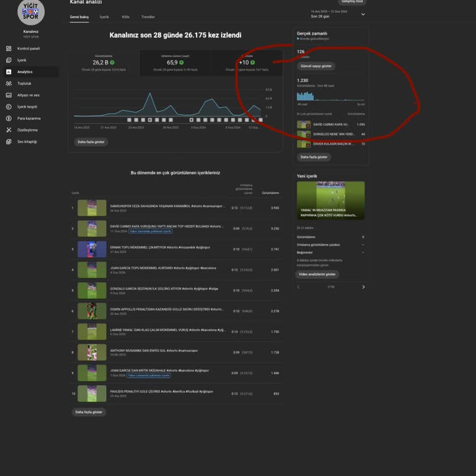The height and width of the screenshot is (476, 476).
Task: Open LAMINE YAMAL'DAN KLAS ÇALIM title
Action: [x=167, y=330]
